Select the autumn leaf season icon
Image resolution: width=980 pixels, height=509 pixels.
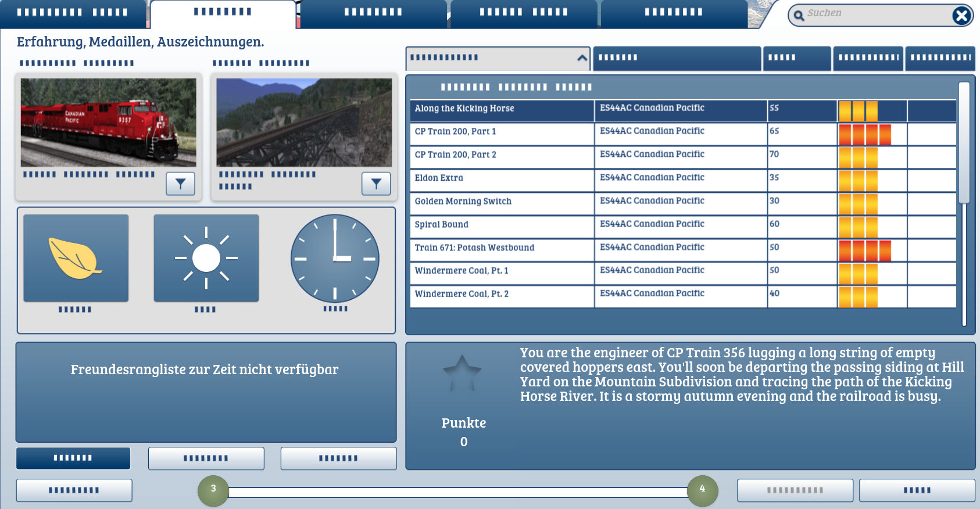pyautogui.click(x=76, y=258)
